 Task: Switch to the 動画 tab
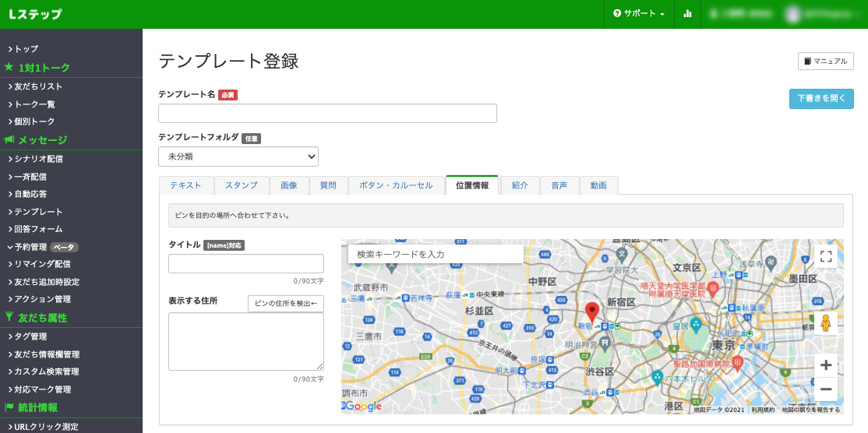coord(598,185)
